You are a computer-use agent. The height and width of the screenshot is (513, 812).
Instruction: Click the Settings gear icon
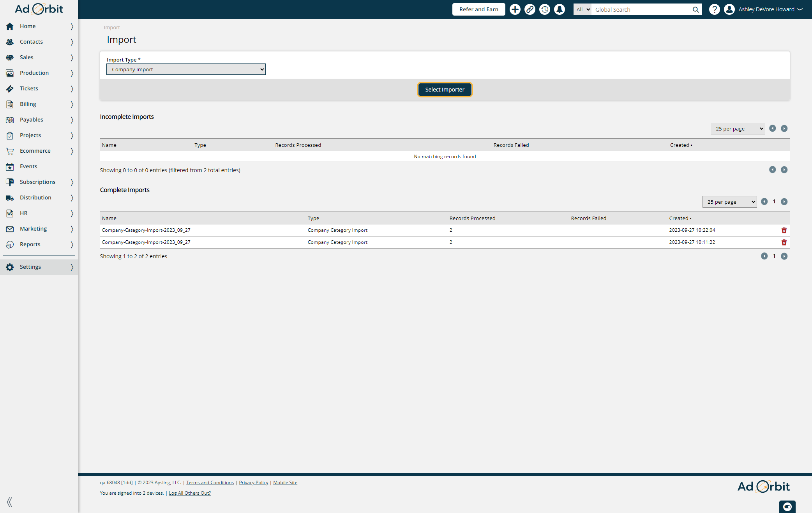[10, 267]
